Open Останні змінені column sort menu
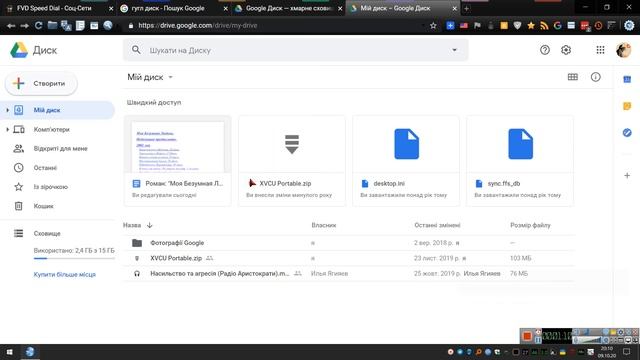 (x=437, y=225)
